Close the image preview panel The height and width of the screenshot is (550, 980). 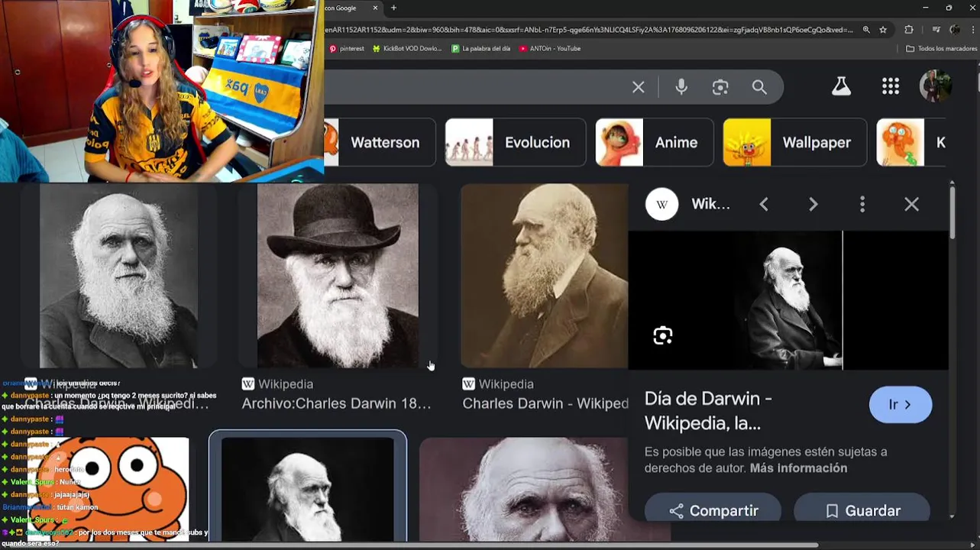(911, 204)
